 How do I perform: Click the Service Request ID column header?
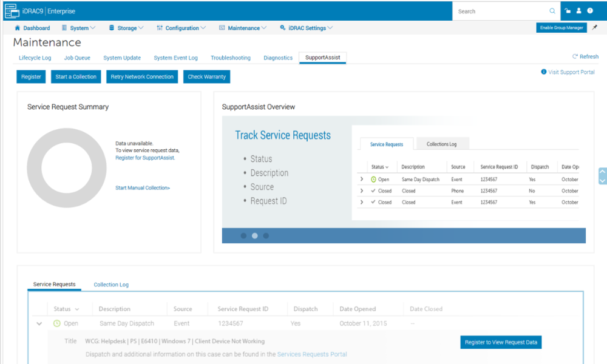coord(243,309)
